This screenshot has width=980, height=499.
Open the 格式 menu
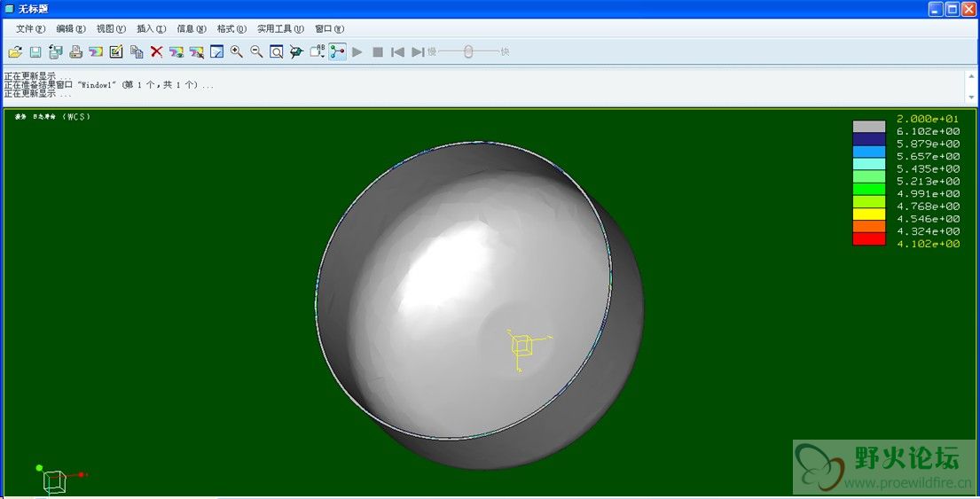[x=231, y=28]
